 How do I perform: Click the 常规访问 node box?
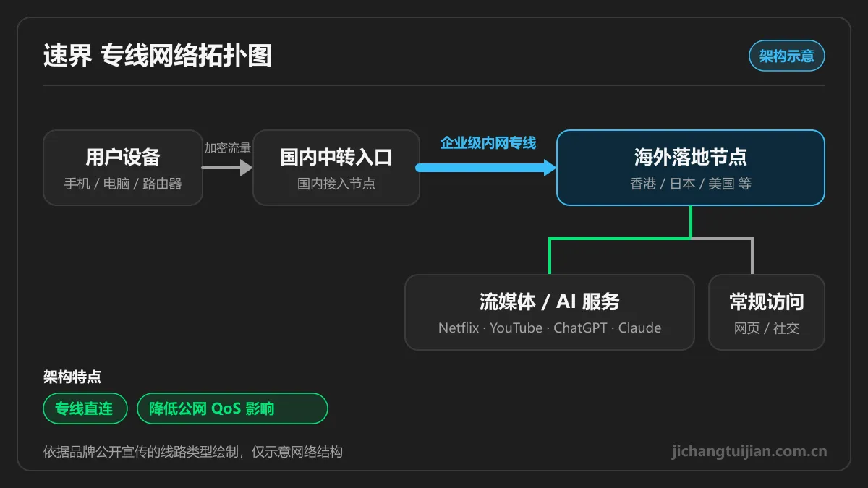tap(767, 312)
